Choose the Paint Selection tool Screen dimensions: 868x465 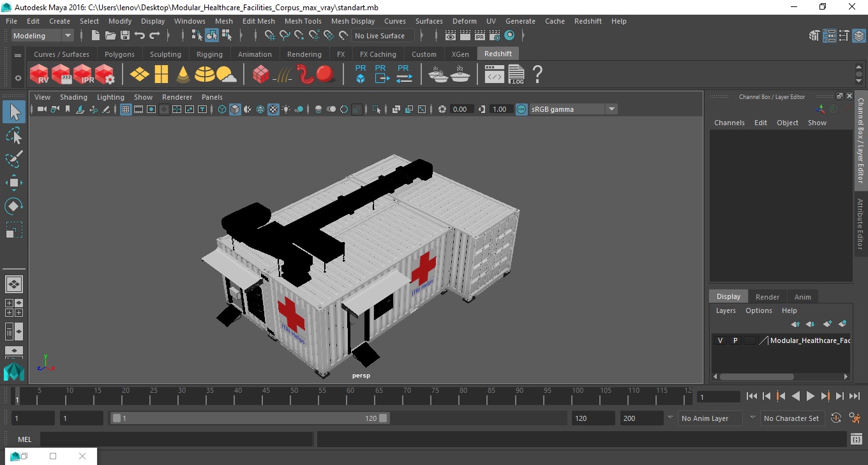[x=14, y=160]
